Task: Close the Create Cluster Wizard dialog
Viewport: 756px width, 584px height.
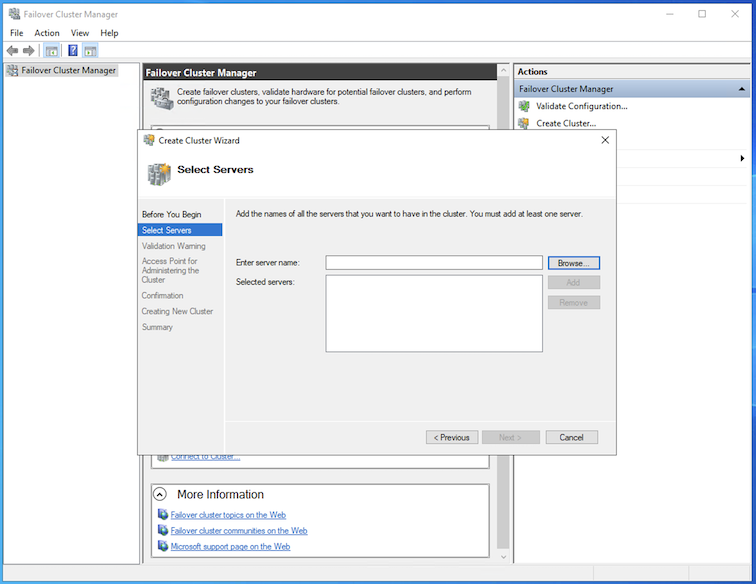Action: [605, 140]
